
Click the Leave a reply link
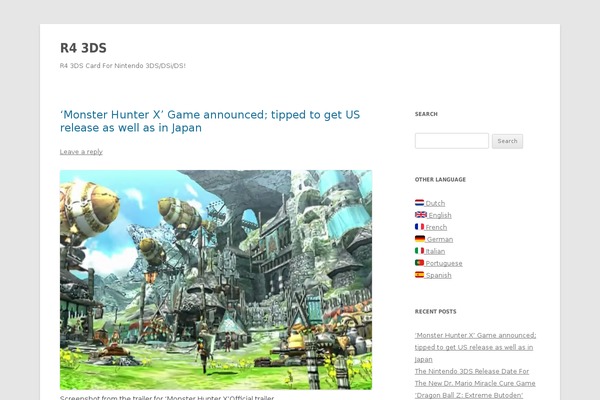click(81, 152)
